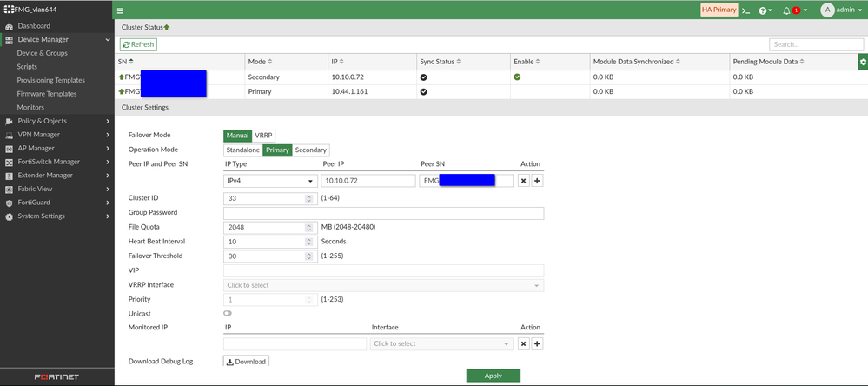This screenshot has height=386, width=868.
Task: Remove the monitored IP entry with X
Action: click(x=524, y=344)
